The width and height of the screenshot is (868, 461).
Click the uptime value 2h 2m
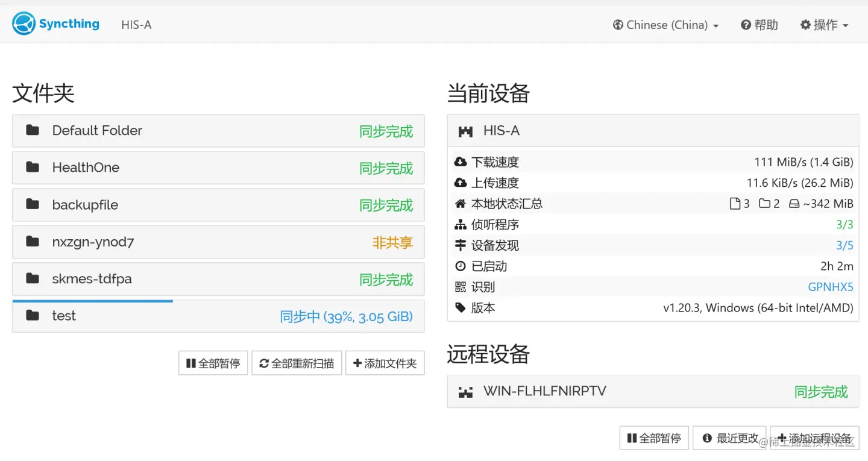click(x=837, y=266)
